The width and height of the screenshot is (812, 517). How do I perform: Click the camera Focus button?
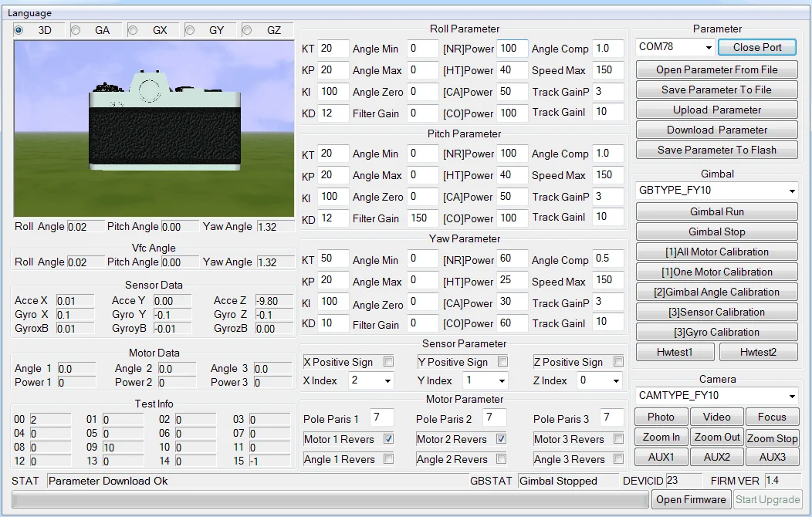tap(772, 417)
